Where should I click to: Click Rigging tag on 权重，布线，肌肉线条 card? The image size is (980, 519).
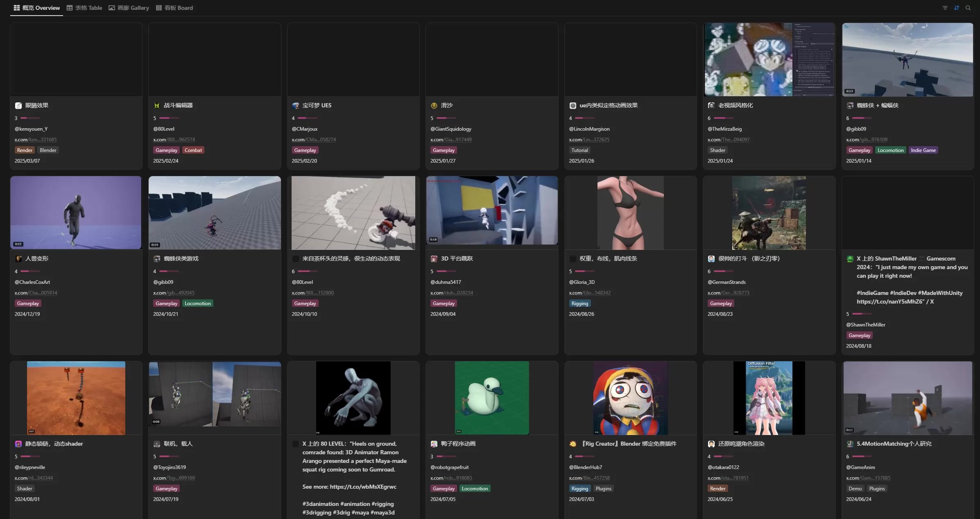(x=579, y=304)
